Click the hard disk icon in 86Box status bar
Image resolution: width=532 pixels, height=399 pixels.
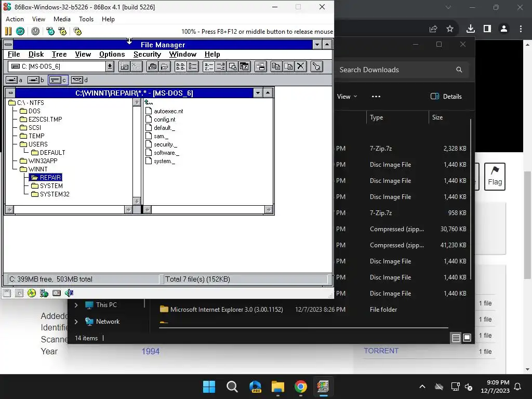[57, 293]
